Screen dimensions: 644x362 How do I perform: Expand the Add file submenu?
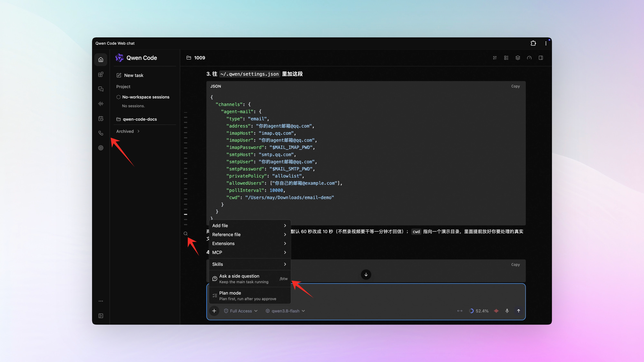(x=249, y=226)
